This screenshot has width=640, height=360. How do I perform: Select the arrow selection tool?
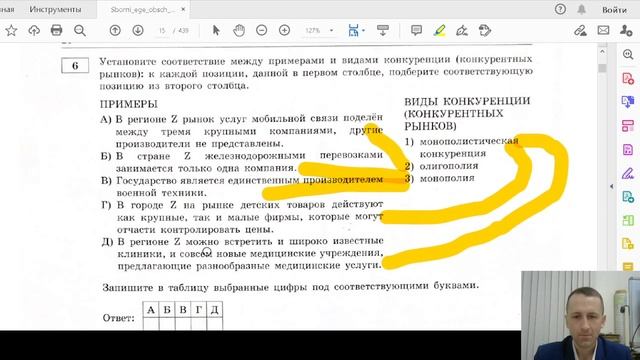click(x=216, y=31)
